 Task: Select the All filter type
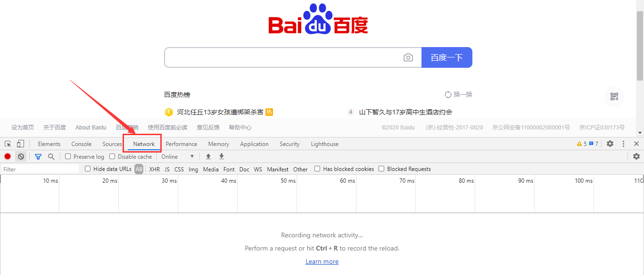pyautogui.click(x=139, y=169)
